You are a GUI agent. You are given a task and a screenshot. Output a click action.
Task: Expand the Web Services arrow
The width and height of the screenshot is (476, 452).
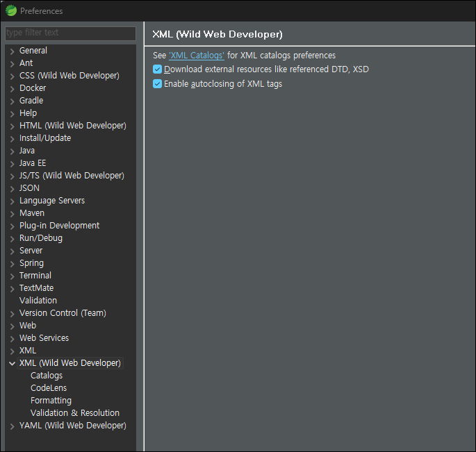(x=12, y=339)
